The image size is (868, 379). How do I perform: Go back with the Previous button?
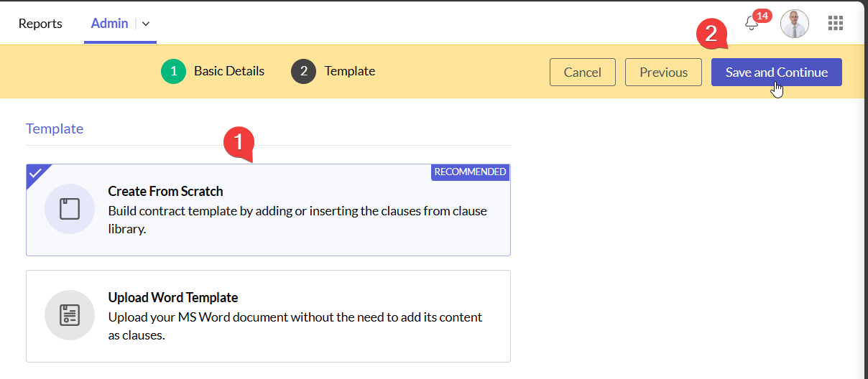coord(663,72)
